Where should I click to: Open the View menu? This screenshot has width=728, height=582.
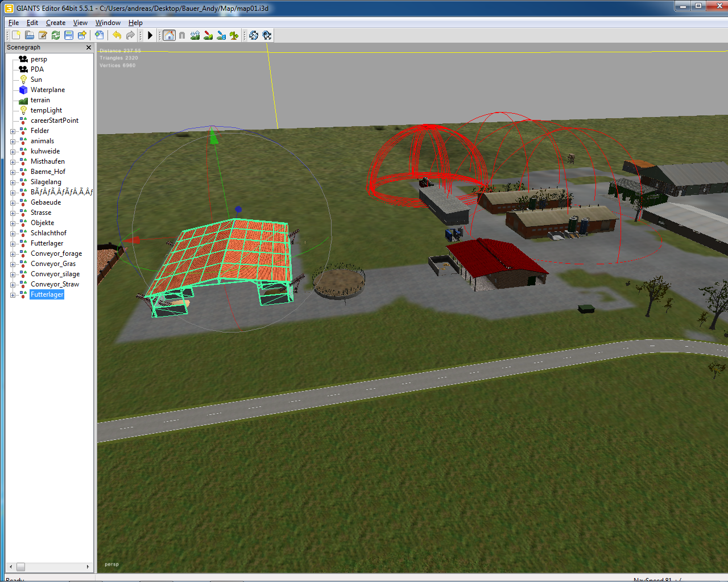[80, 23]
